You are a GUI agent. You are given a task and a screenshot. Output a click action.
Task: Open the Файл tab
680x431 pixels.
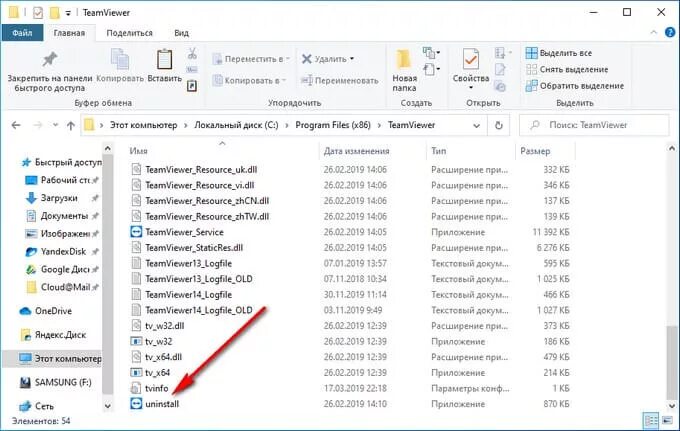(x=22, y=33)
